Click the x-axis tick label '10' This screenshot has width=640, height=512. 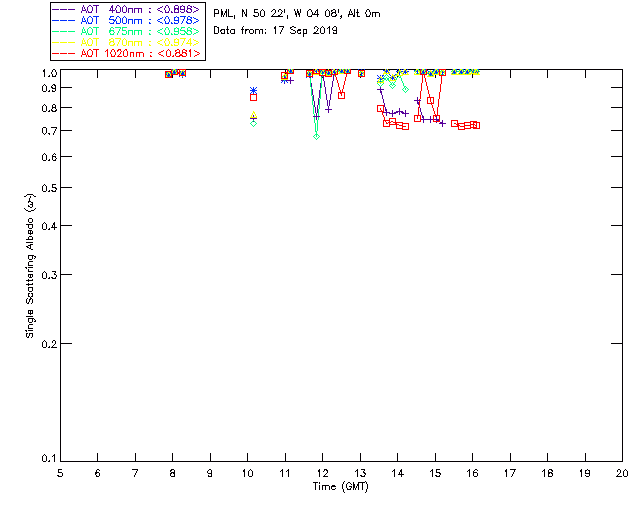(247, 473)
